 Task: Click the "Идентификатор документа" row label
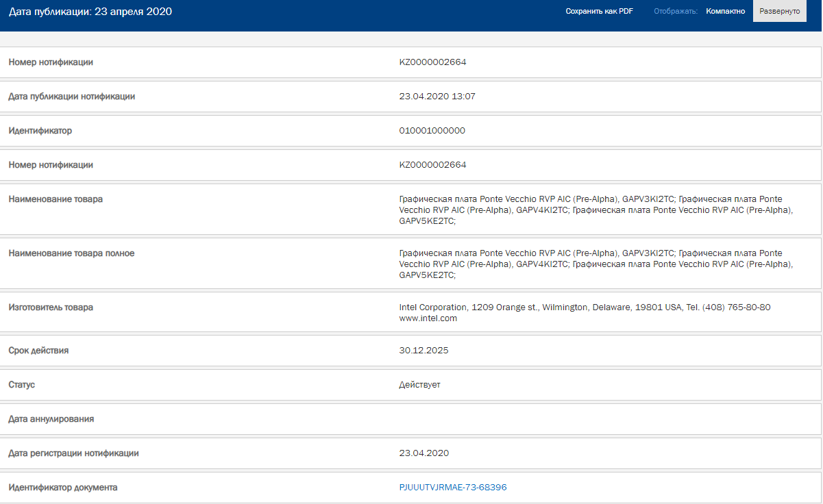[62, 488]
